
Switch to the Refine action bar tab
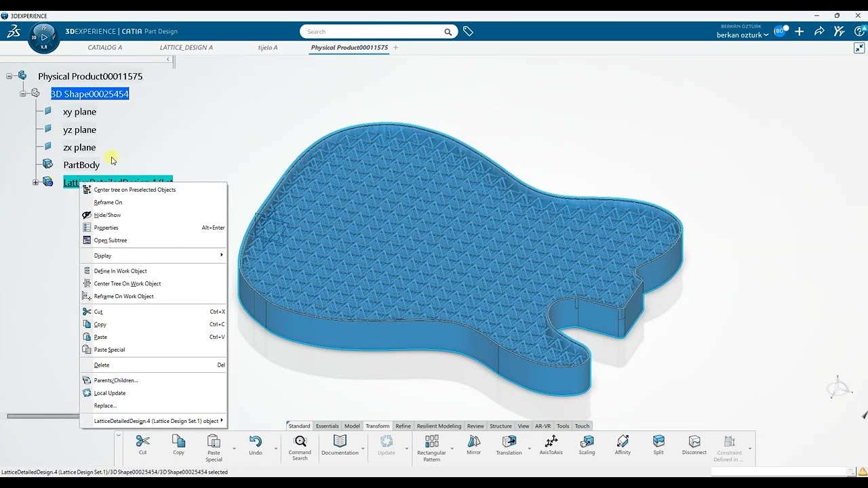403,426
